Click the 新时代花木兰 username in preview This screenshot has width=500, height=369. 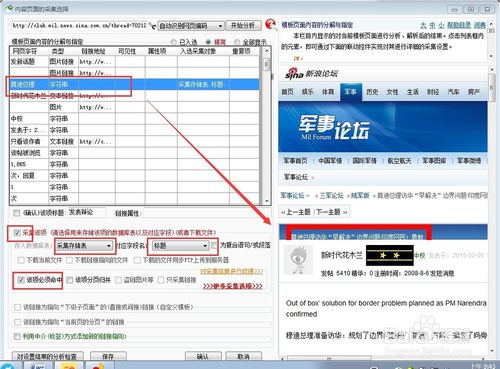pos(342,255)
